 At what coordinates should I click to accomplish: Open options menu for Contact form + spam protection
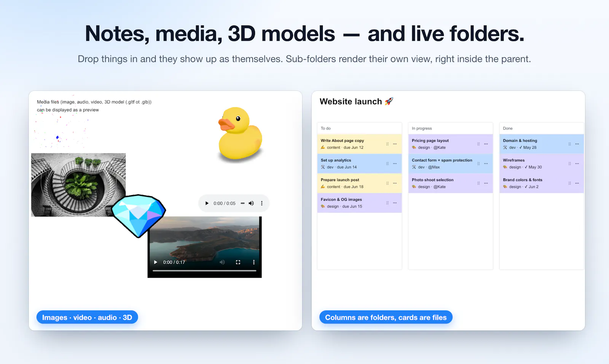click(486, 164)
